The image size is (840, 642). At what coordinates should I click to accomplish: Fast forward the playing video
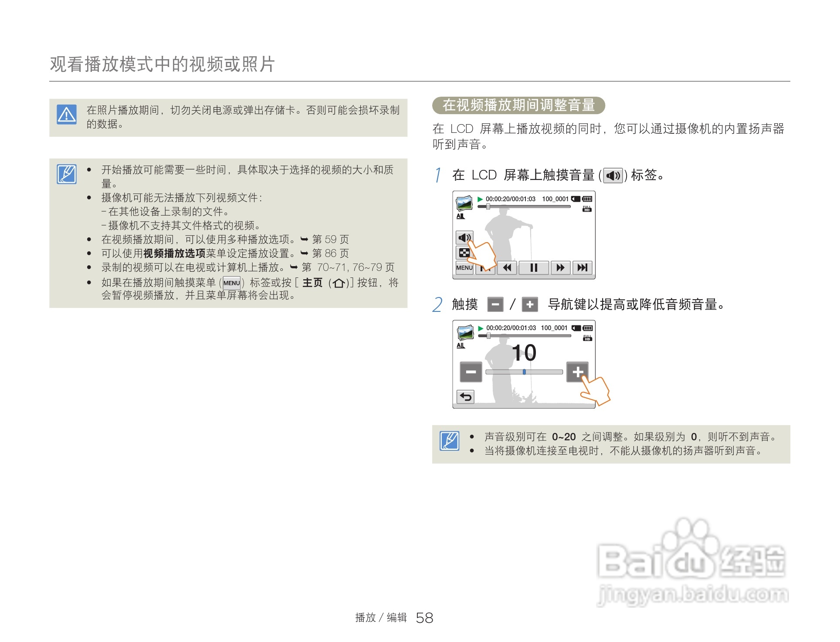(561, 268)
